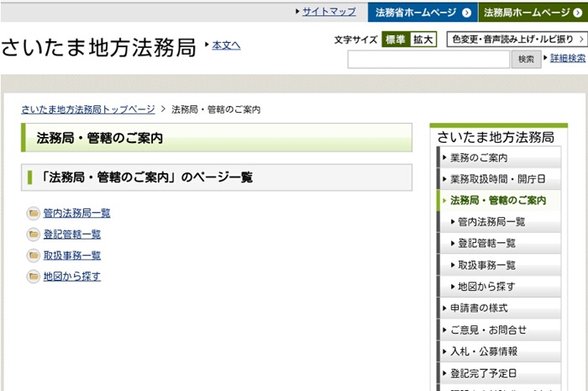Screen dimensions: 588x391
Task: Click folder icon beside 管内法務局一覧
Action: click(34, 213)
